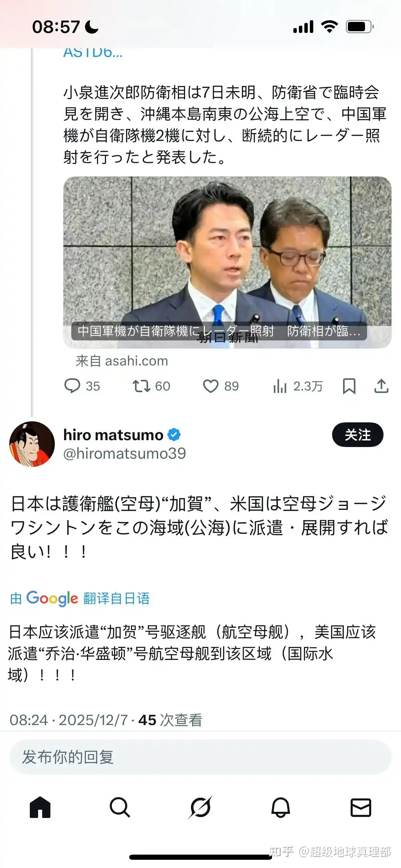Tap the 来自 asahi.com source link
Viewport: 401px width, 868px height.
click(122, 361)
